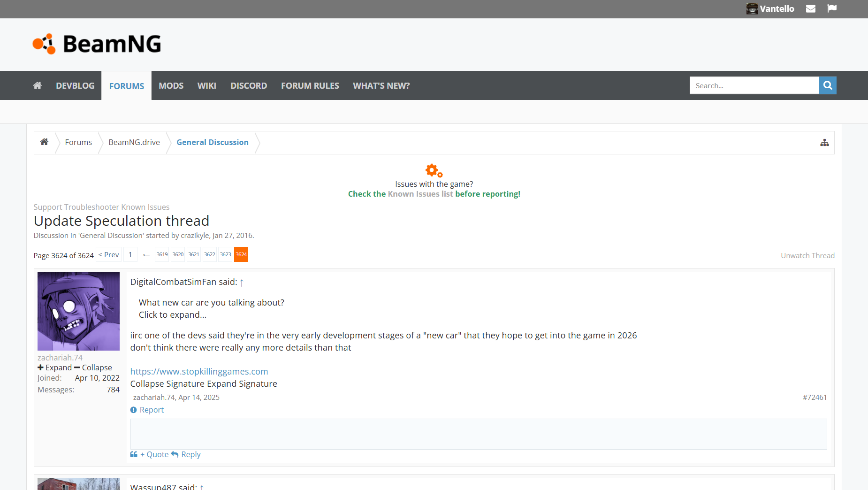Go to page 3620

[x=178, y=254]
